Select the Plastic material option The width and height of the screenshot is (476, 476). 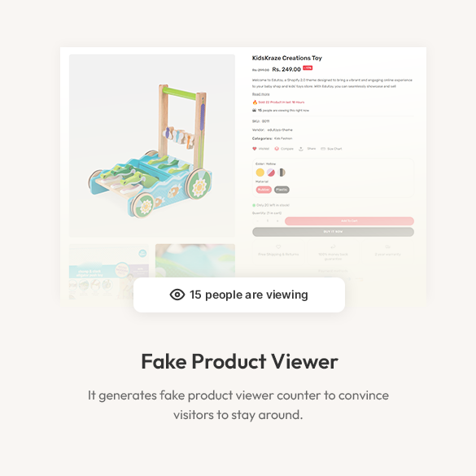coord(282,190)
